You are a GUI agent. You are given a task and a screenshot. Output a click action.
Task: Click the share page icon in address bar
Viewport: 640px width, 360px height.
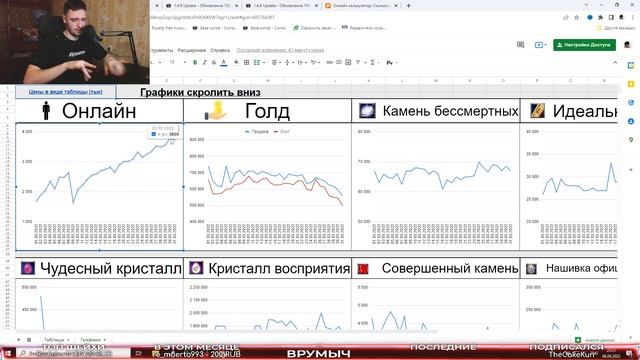(566, 18)
